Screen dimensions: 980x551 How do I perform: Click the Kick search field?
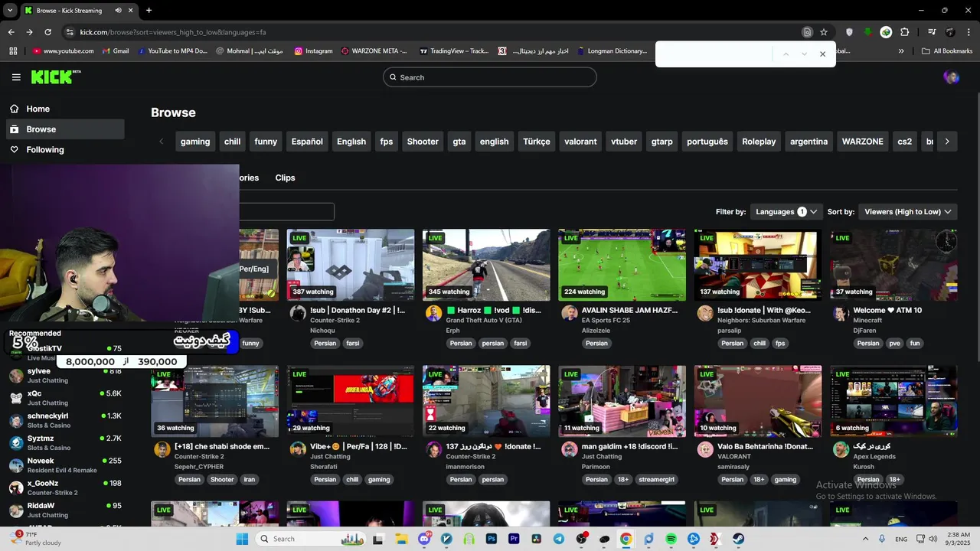(490, 77)
